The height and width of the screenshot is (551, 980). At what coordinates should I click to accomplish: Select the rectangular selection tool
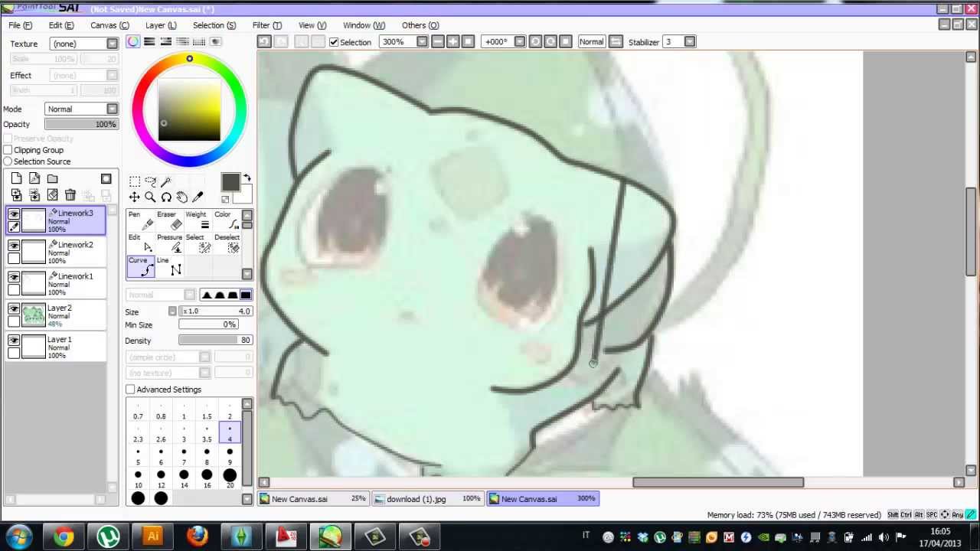(x=135, y=181)
